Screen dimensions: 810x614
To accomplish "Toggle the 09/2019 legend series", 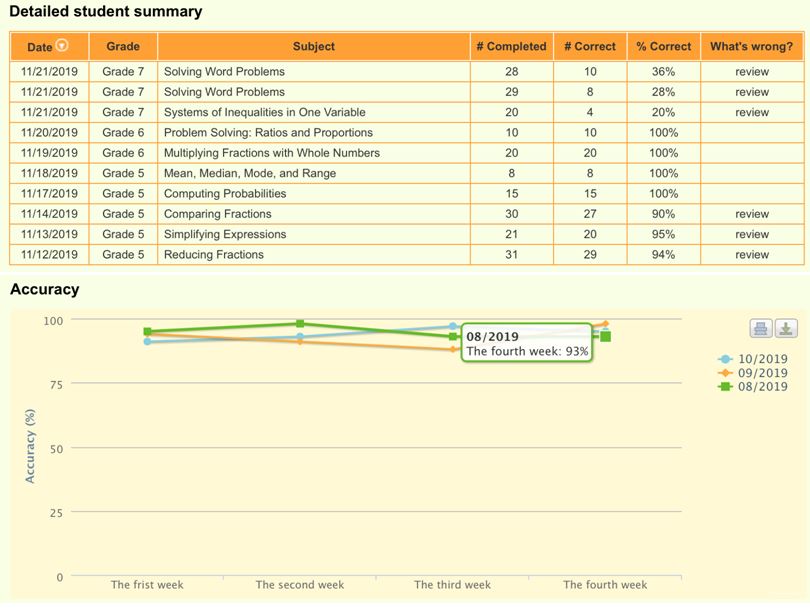I will pyautogui.click(x=753, y=373).
